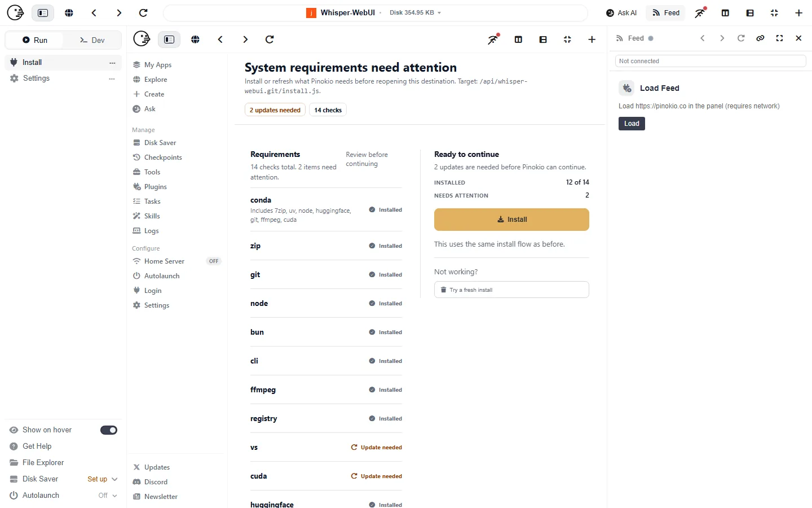Expand the Disk Saver Set up dropdown
Viewport: 812px width, 508px height.
point(103,479)
